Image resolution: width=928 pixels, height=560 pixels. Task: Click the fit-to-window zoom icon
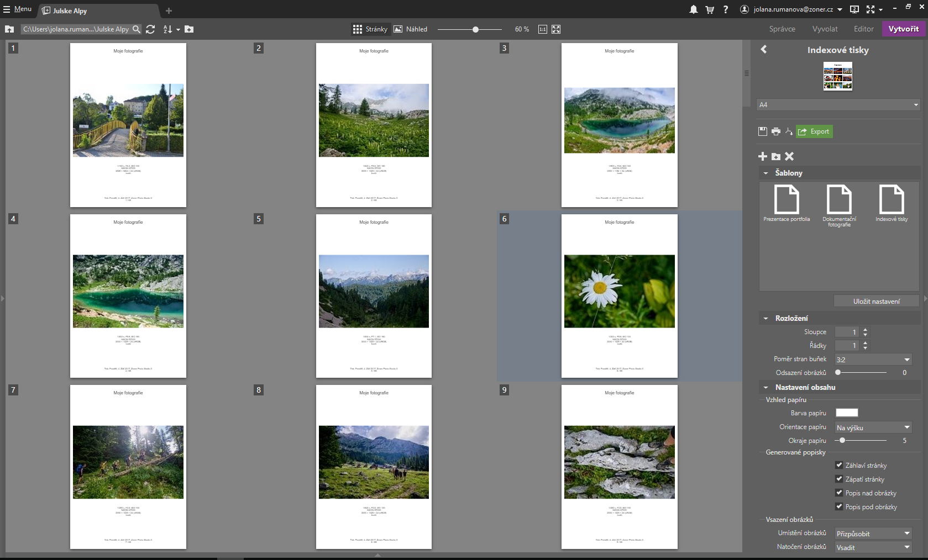point(556,29)
